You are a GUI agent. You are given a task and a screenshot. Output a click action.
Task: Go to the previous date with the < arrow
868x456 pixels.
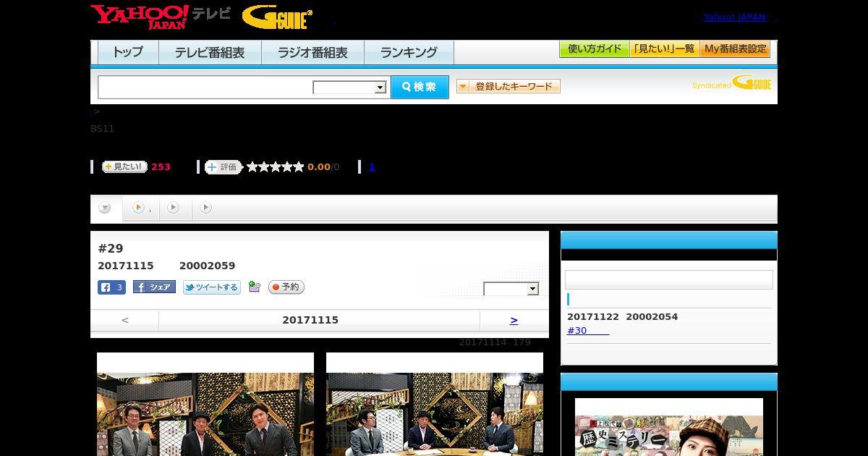[x=124, y=320]
